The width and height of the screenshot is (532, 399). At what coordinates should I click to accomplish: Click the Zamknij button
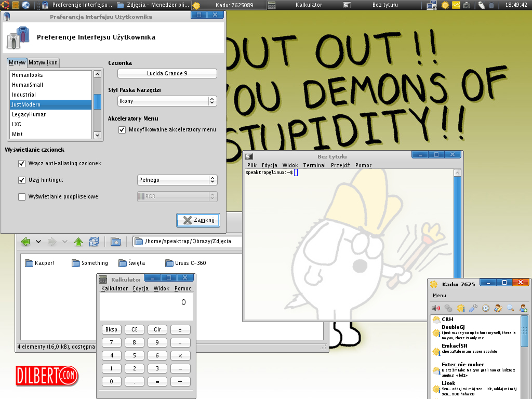pyautogui.click(x=198, y=220)
